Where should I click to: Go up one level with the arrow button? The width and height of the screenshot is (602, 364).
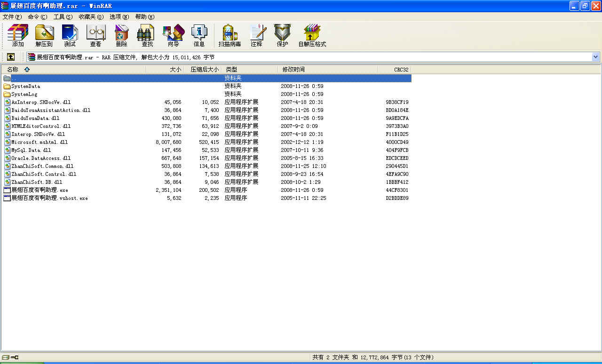point(10,57)
